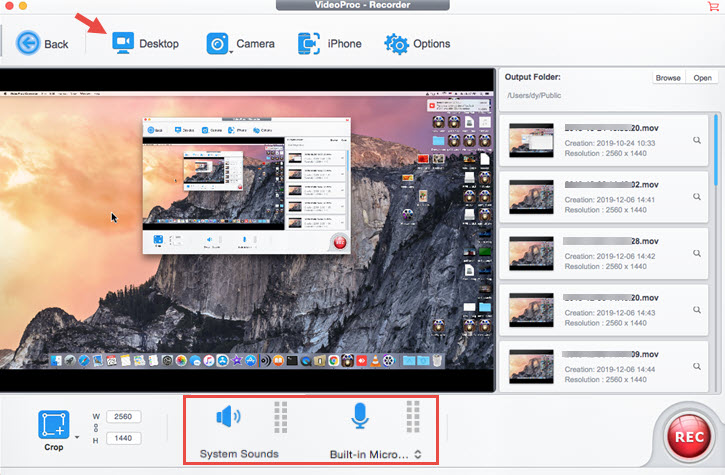This screenshot has width=725, height=475.
Task: Open thumbnail of recording created 2019-12-06 14:44
Action: click(x=531, y=366)
